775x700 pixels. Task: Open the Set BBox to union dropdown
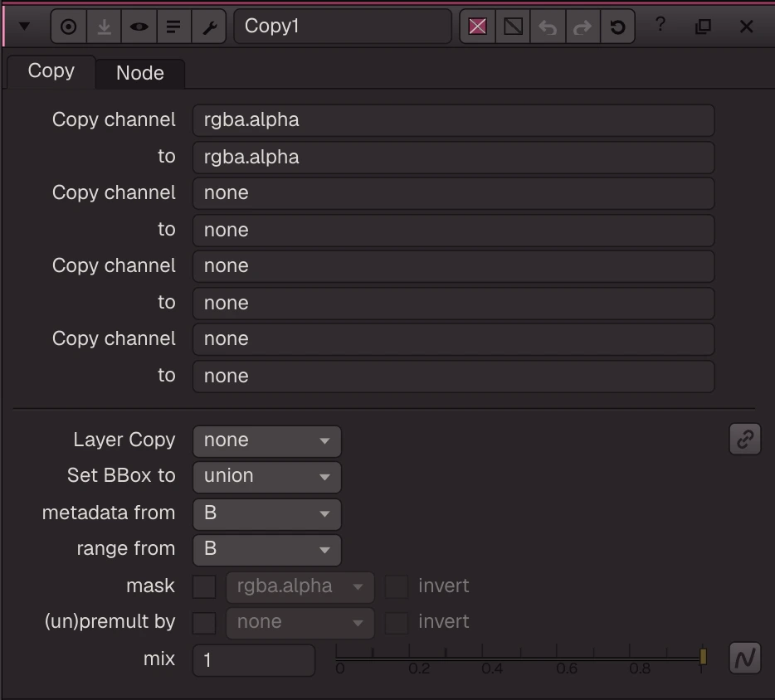(x=267, y=477)
